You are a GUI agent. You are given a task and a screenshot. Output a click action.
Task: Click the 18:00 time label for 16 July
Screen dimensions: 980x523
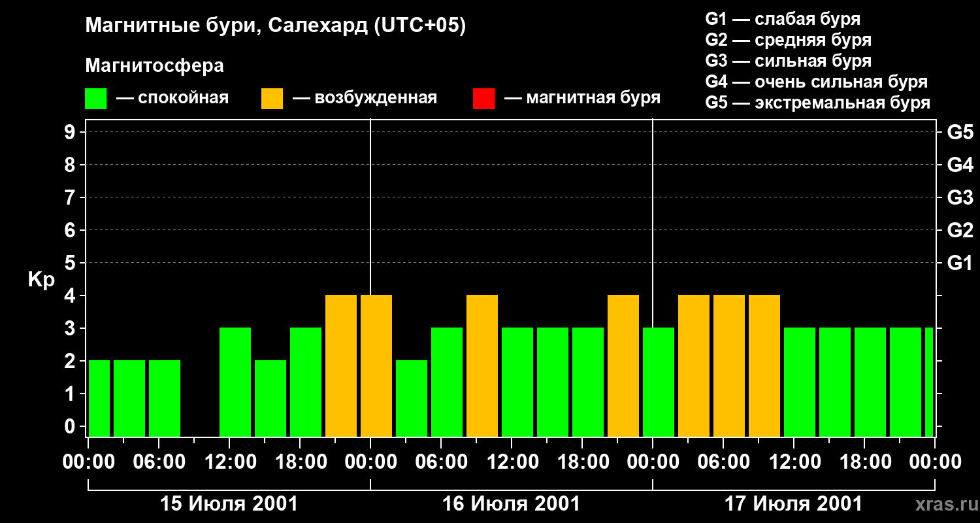coord(582,462)
